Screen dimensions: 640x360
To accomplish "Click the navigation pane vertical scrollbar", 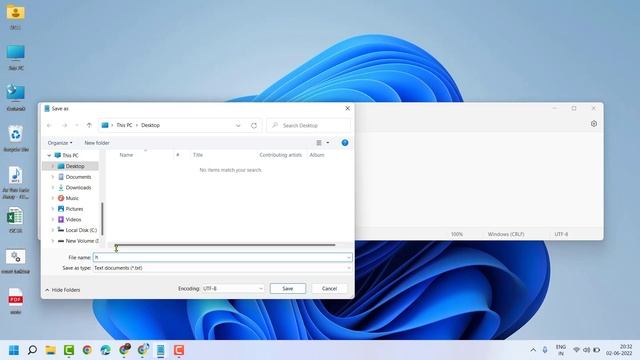I will click(x=102, y=218).
